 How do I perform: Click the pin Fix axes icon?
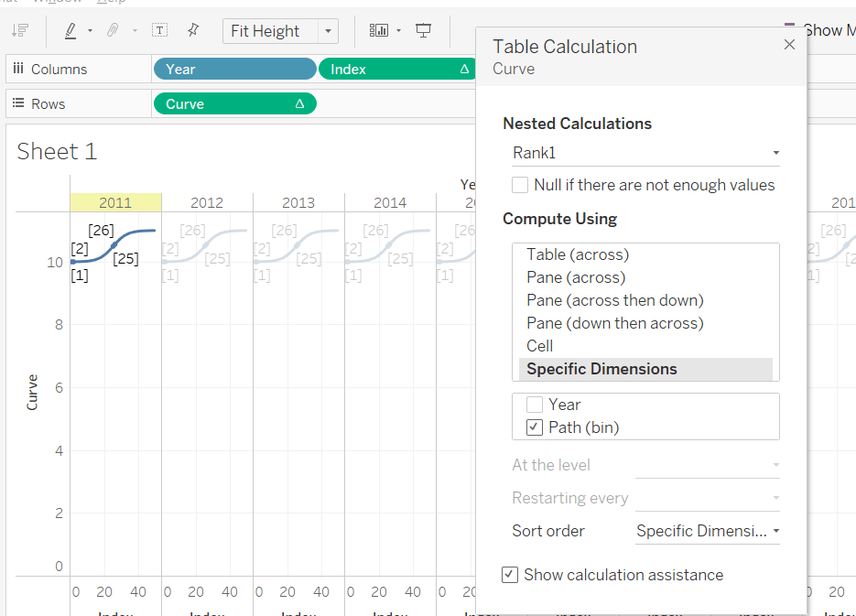pos(193,30)
